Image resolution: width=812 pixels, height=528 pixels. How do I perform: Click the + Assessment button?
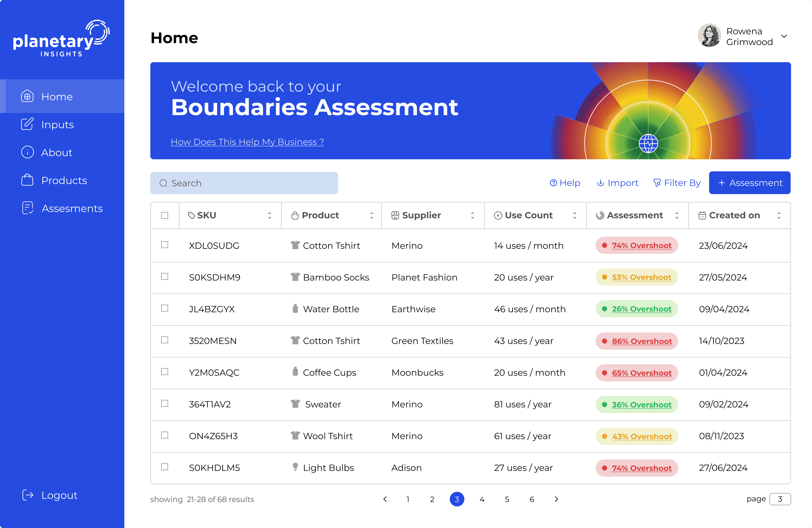(750, 183)
